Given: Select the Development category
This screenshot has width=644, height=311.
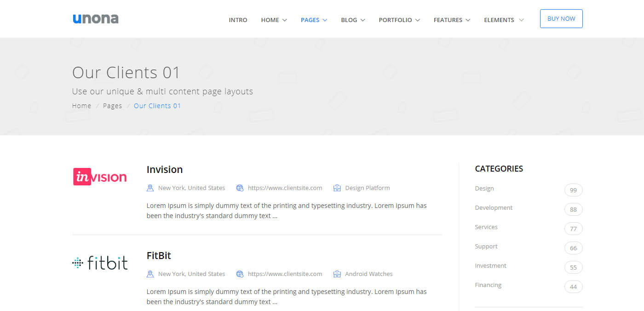Looking at the screenshot, I should [x=494, y=207].
